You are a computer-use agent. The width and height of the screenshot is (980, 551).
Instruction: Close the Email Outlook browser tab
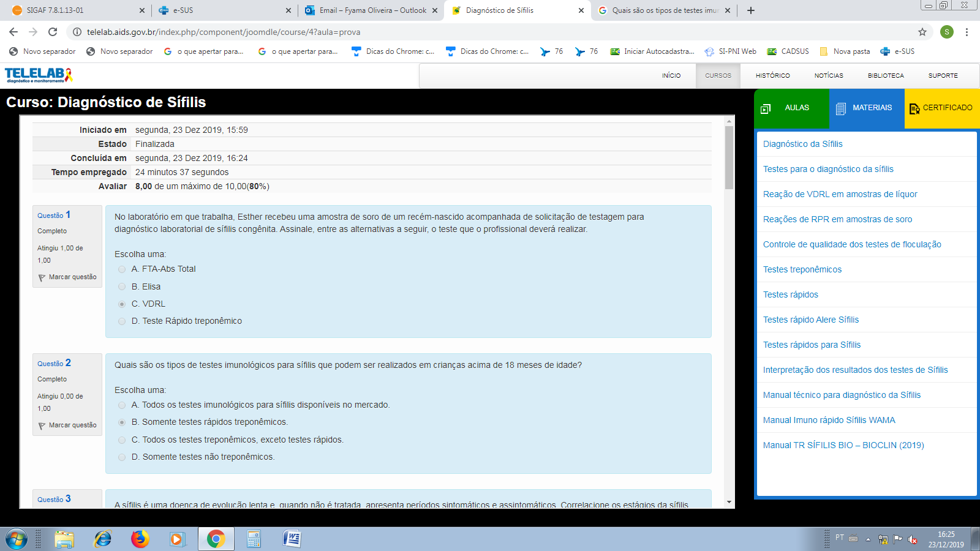point(435,10)
